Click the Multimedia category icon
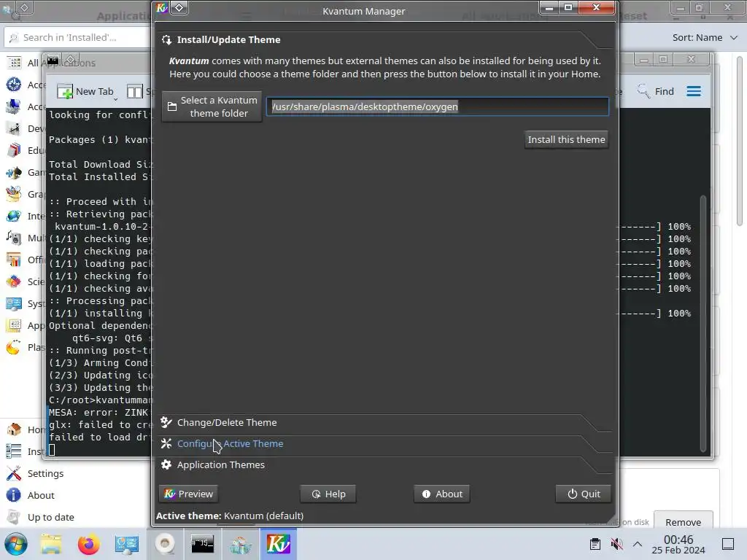Viewport: 747px width, 560px height. pos(14,238)
